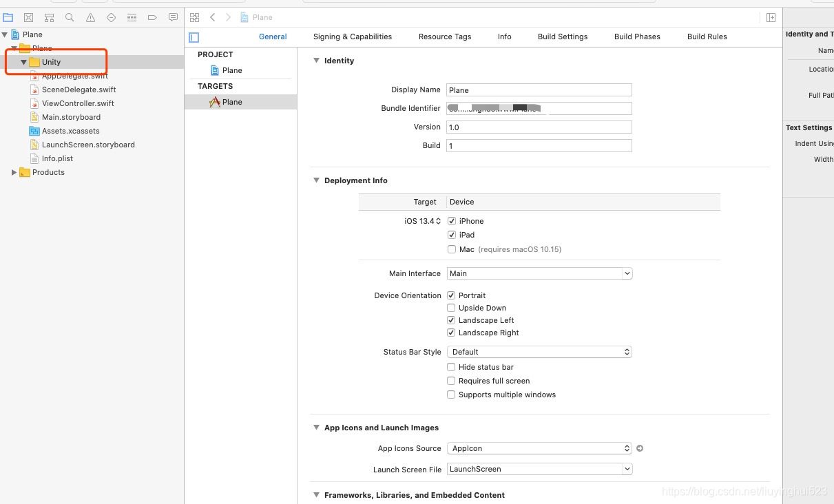Expand the Products folder

tap(14, 172)
